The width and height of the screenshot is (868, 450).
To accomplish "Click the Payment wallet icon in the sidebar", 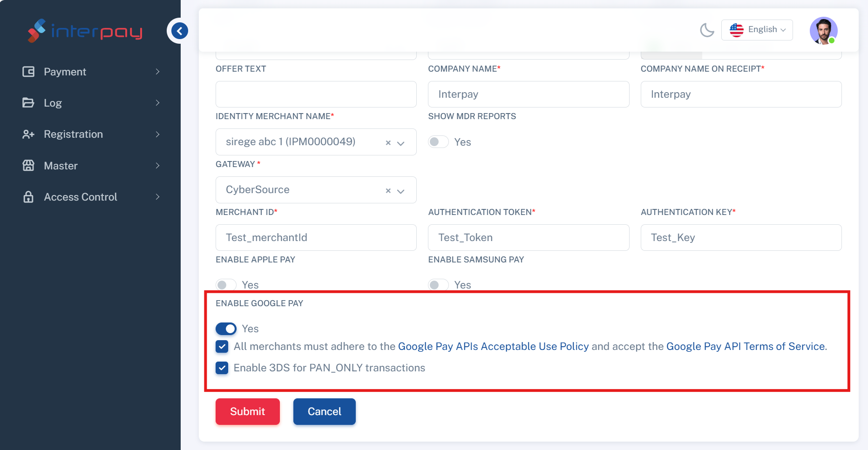I will pos(28,72).
